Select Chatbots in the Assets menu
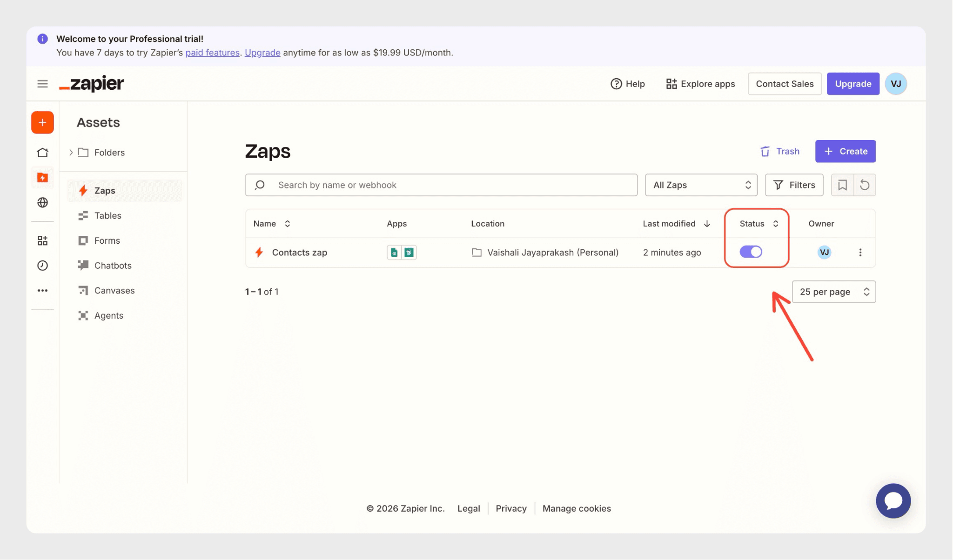Image resolution: width=953 pixels, height=560 pixels. pyautogui.click(x=113, y=266)
